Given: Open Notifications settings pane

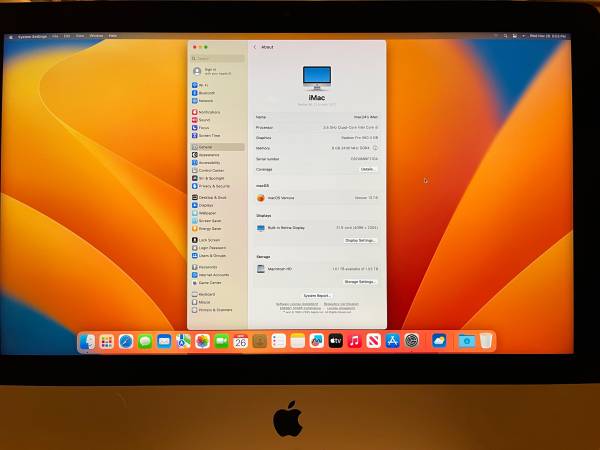Looking at the screenshot, I should pyautogui.click(x=209, y=112).
